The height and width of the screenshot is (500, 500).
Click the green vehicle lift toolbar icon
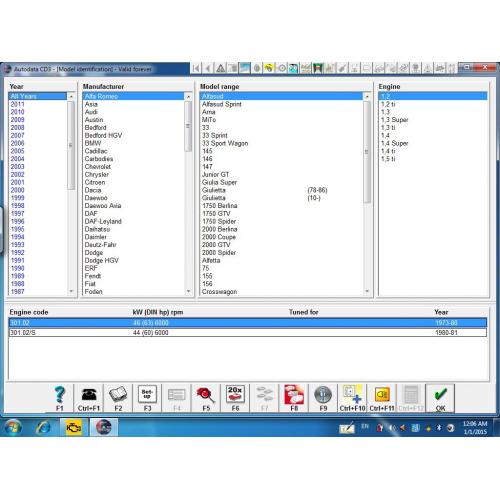(318, 68)
